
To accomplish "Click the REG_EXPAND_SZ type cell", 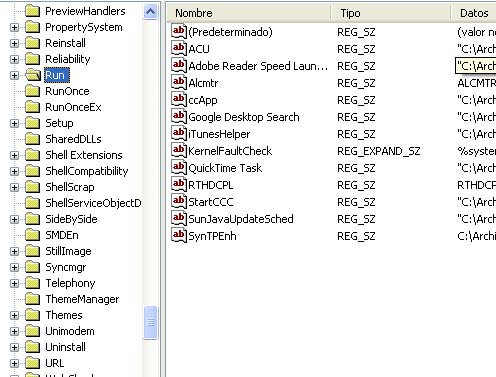I will click(x=378, y=151).
